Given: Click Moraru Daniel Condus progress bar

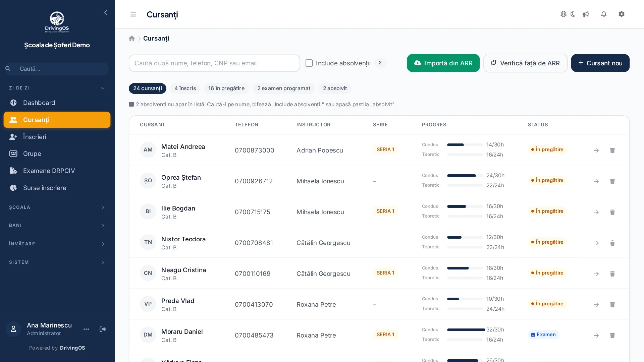Looking at the screenshot, I should coord(466,330).
